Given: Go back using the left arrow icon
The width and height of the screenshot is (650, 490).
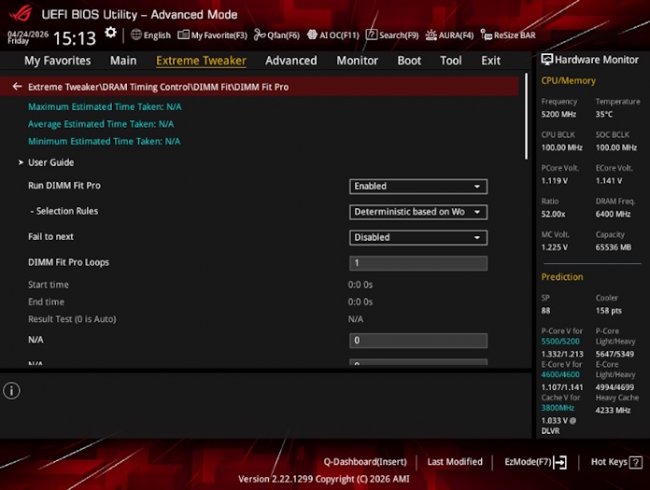Looking at the screenshot, I should click(17, 87).
